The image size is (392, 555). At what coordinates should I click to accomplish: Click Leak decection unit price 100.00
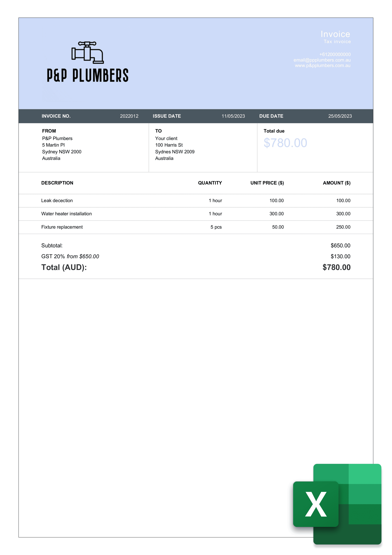277,201
